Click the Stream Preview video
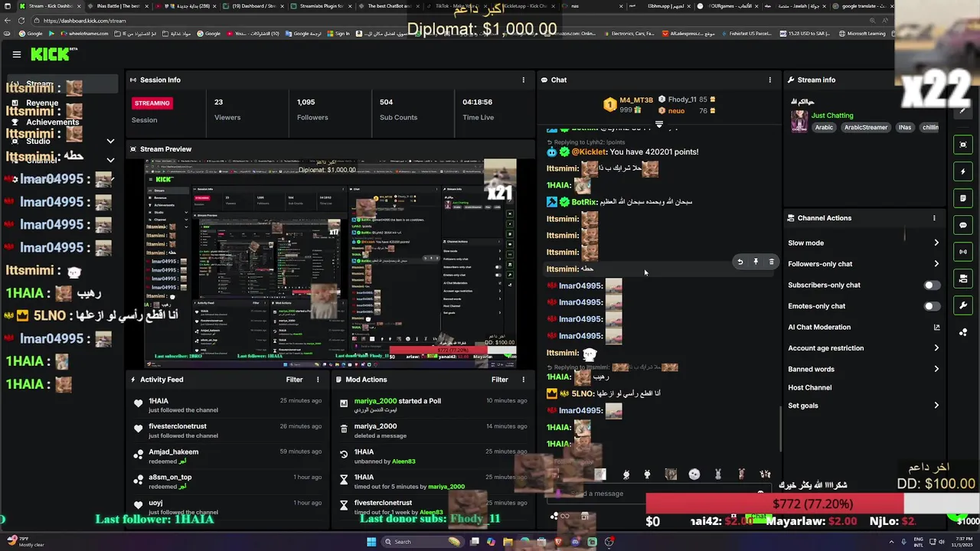 pyautogui.click(x=331, y=263)
